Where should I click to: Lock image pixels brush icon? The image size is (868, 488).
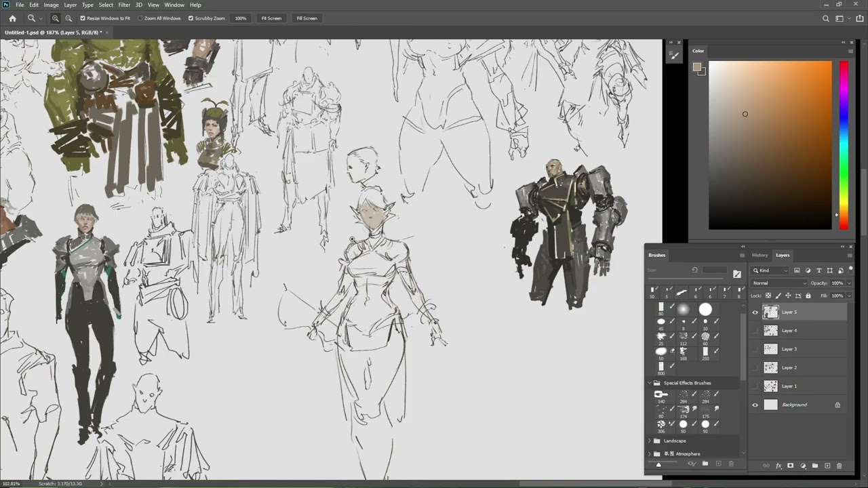pos(778,296)
